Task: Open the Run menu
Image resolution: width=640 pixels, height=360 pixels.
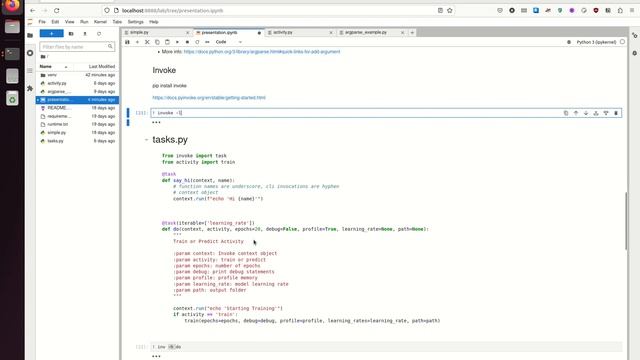Action: coord(84,22)
